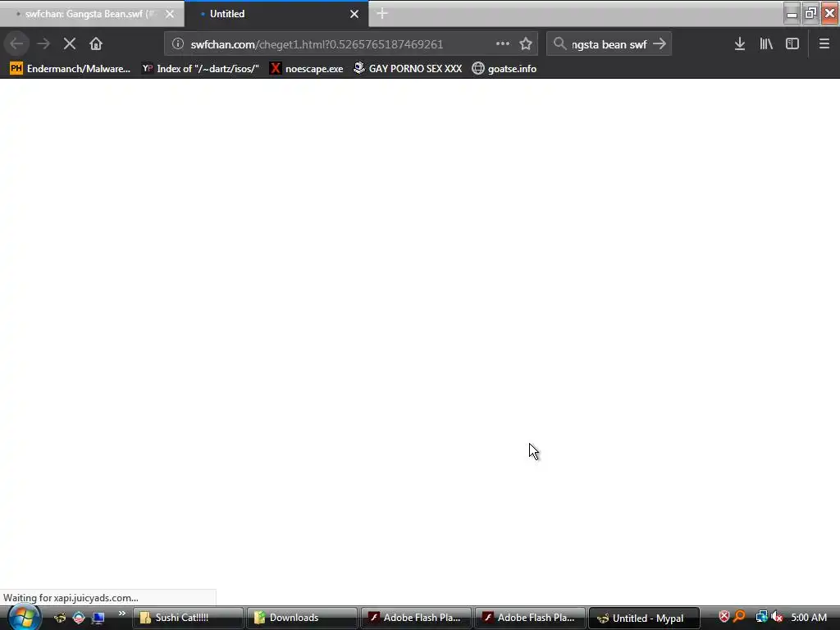Expand the quick launch chevron
The height and width of the screenshot is (630, 840).
click(x=122, y=614)
